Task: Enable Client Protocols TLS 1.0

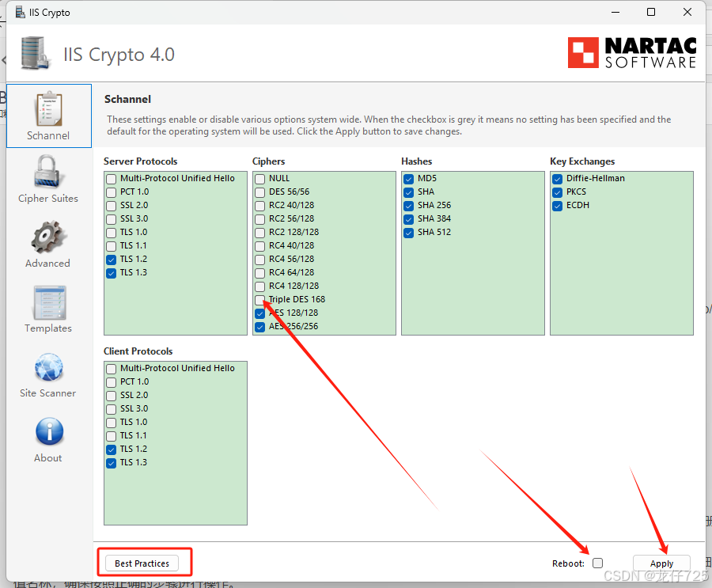Action: point(112,423)
